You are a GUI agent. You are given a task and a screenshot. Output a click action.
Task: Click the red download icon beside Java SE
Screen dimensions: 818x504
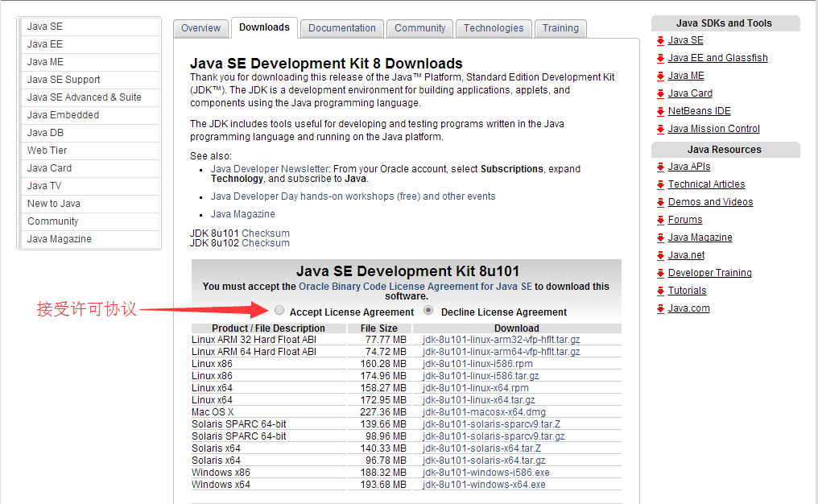pyautogui.click(x=660, y=40)
